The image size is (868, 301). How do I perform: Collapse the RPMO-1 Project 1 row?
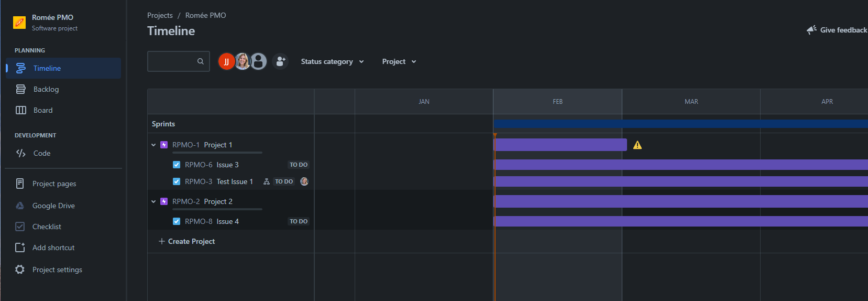[153, 145]
